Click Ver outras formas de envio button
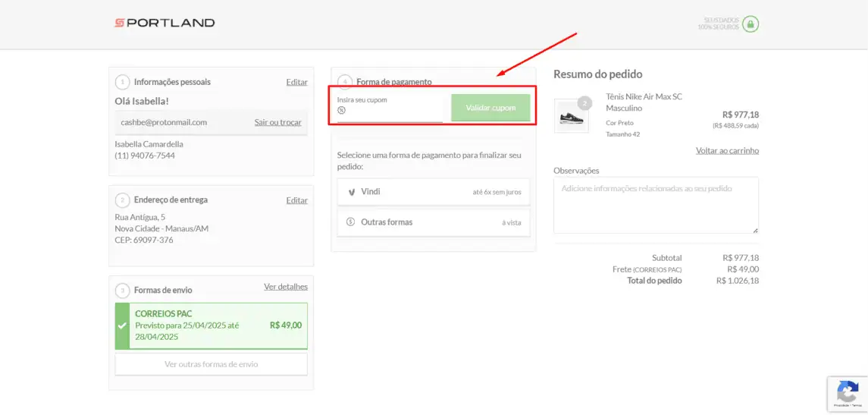Screen dimensions: 868x415 pos(211,365)
